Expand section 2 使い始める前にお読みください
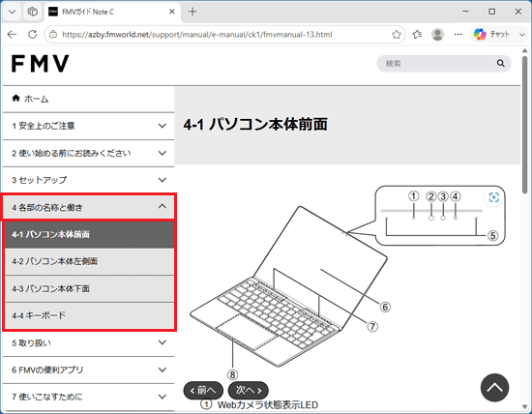The height and width of the screenshot is (414, 532). coord(89,153)
